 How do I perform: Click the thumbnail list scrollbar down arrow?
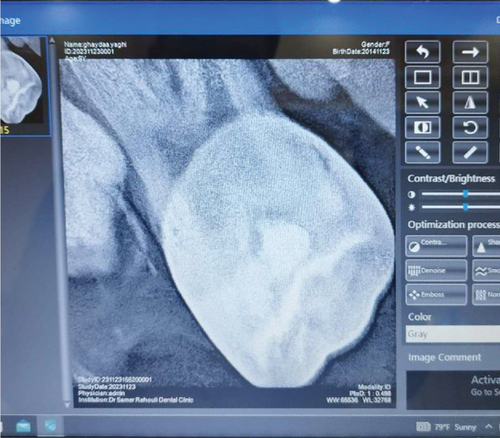pyautogui.click(x=67, y=405)
